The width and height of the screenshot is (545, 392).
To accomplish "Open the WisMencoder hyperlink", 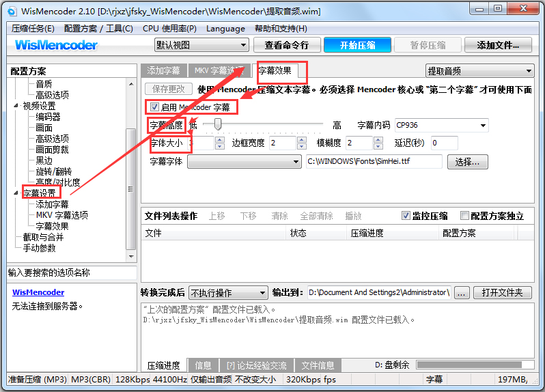I will [x=38, y=292].
